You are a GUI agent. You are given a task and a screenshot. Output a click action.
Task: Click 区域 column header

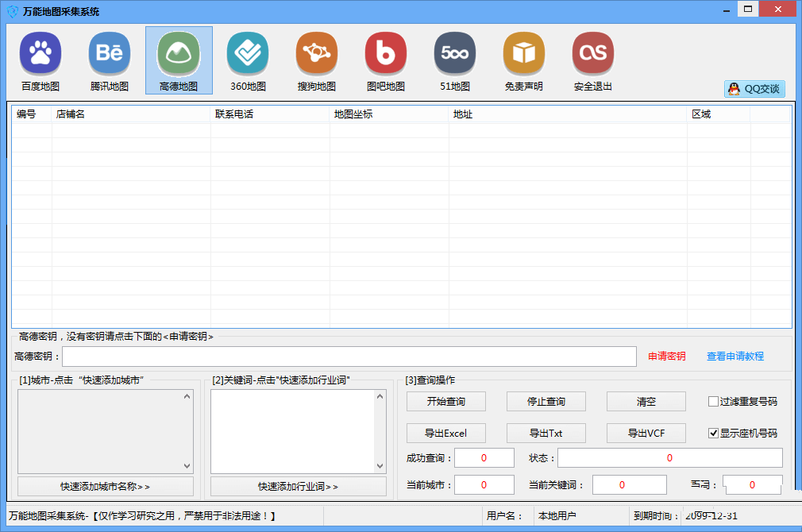[719, 114]
